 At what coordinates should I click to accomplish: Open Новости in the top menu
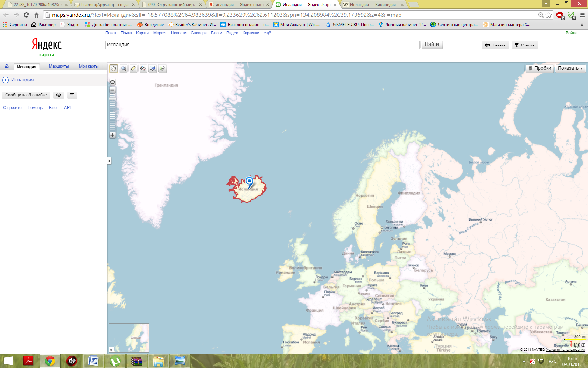coord(178,33)
